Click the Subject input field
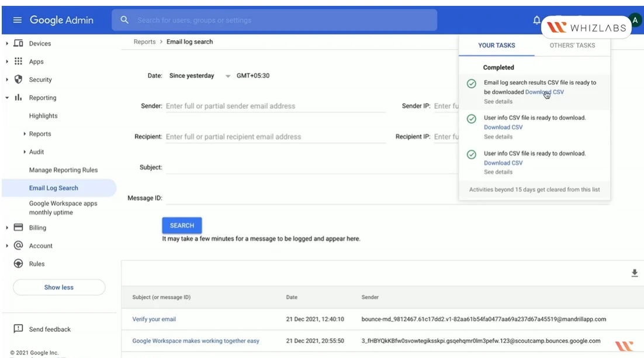The width and height of the screenshot is (644, 358). tap(311, 167)
